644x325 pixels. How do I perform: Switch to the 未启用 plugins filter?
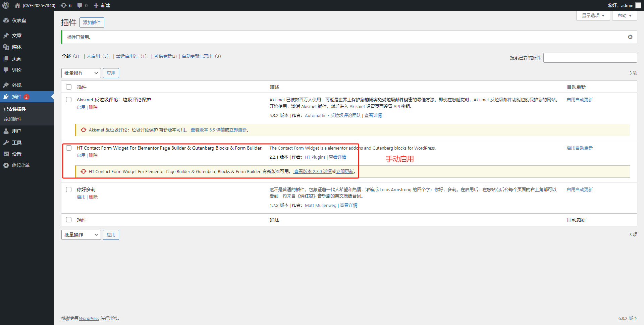93,56
